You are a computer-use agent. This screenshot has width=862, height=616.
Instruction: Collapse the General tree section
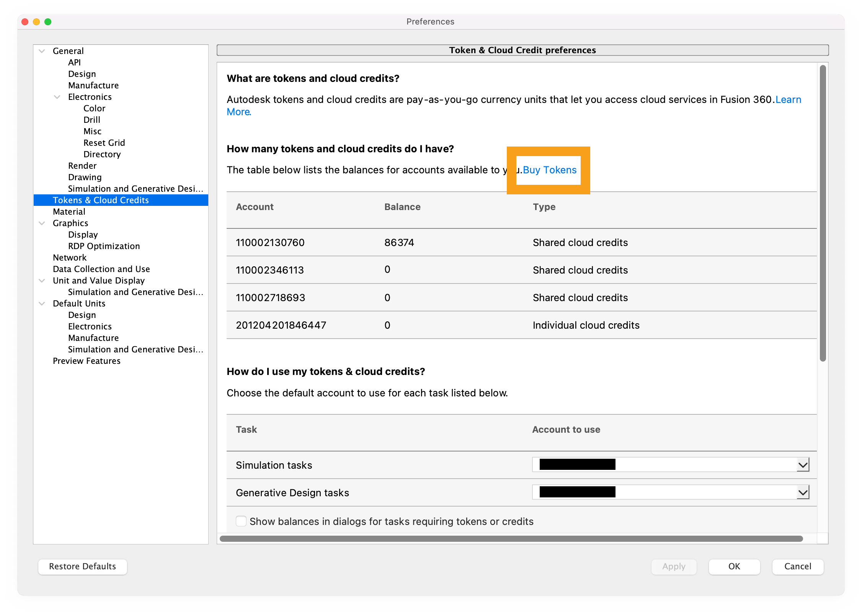42,51
